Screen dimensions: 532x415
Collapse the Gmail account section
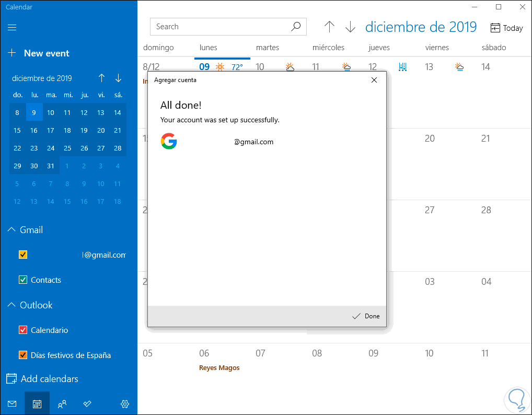pos(11,230)
